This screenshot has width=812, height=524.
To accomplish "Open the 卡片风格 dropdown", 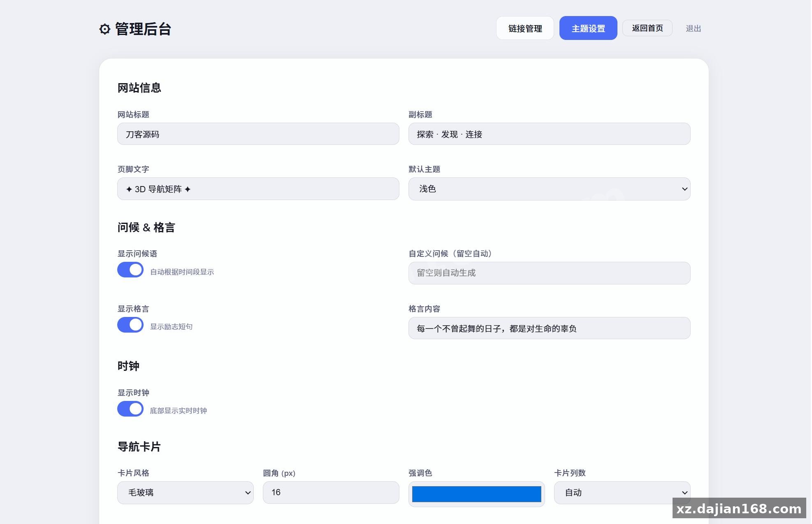I will point(185,493).
